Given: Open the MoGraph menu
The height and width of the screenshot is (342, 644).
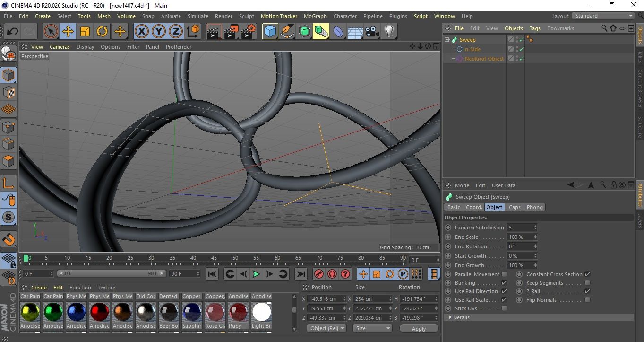Looking at the screenshot, I should (x=315, y=16).
